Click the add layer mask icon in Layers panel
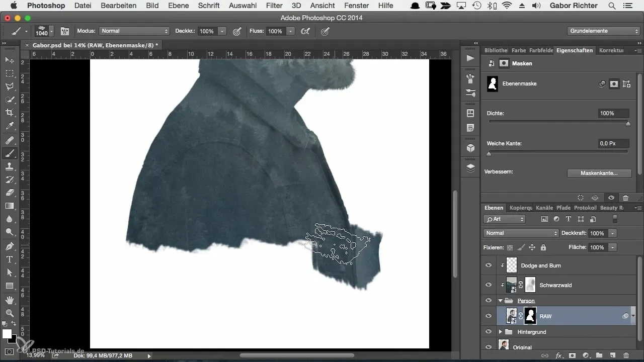This screenshot has width=644, height=362. [x=572, y=355]
